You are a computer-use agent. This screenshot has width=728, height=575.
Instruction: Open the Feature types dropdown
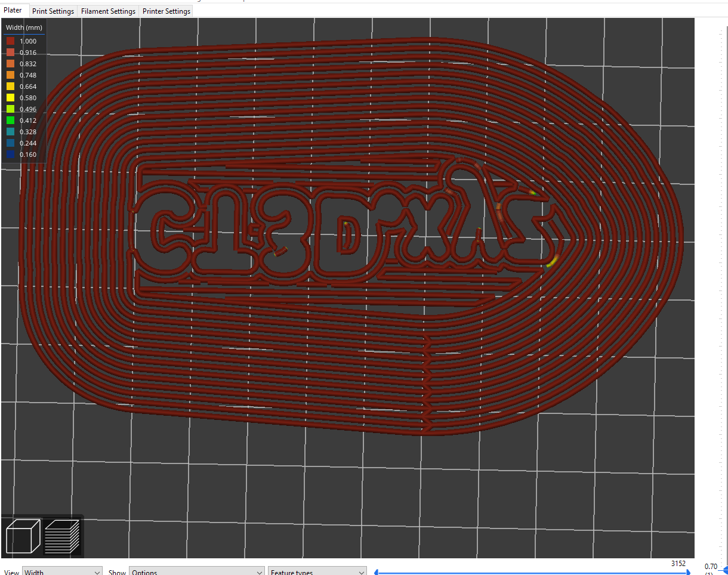pos(317,571)
